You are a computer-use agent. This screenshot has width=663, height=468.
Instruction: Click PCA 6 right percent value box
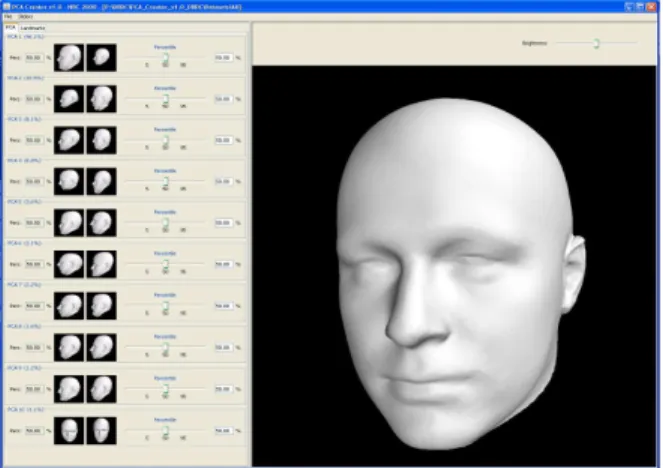click(x=223, y=264)
